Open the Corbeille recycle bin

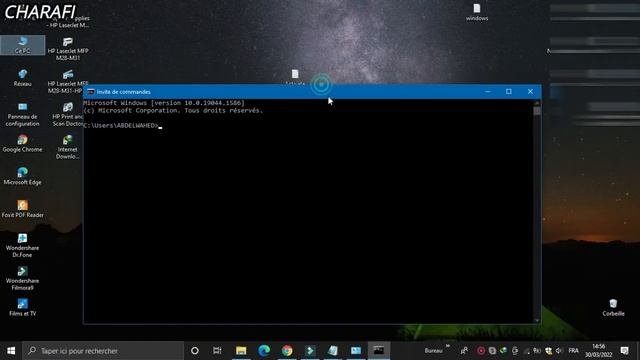point(613,308)
